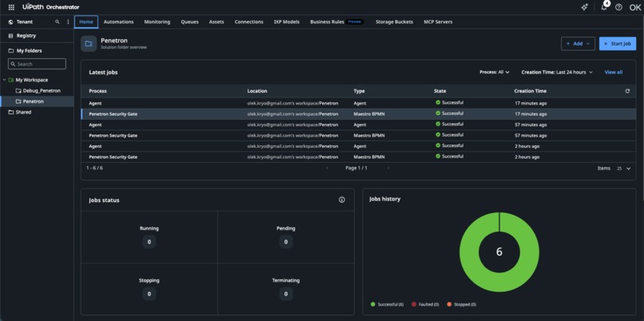Viewport: 644px width, 321px height.
Task: Switch to the Connections tab
Action: (249, 22)
